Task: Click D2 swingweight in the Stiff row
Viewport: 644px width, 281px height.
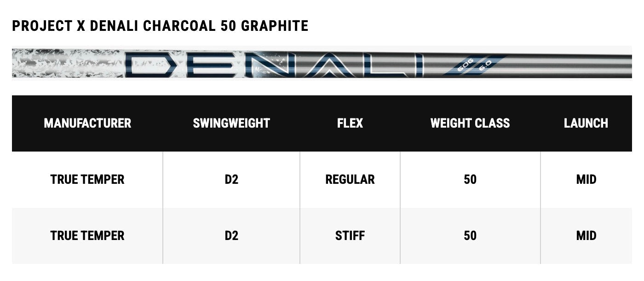Action: 231,235
